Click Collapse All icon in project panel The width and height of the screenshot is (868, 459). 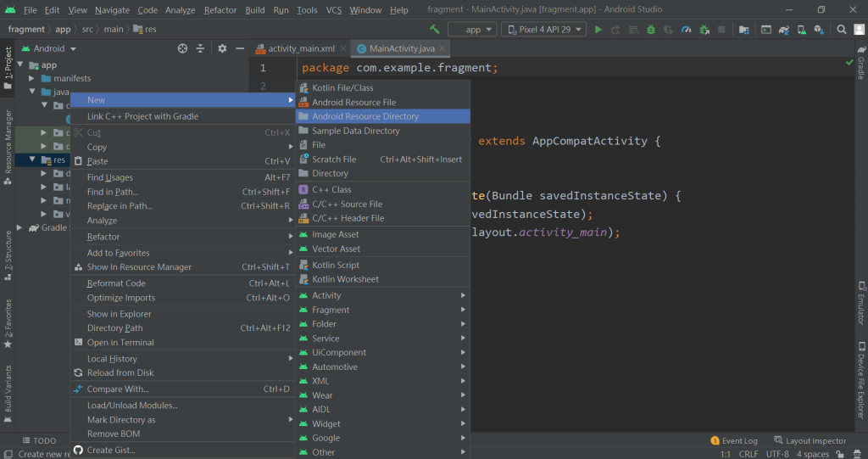[200, 48]
